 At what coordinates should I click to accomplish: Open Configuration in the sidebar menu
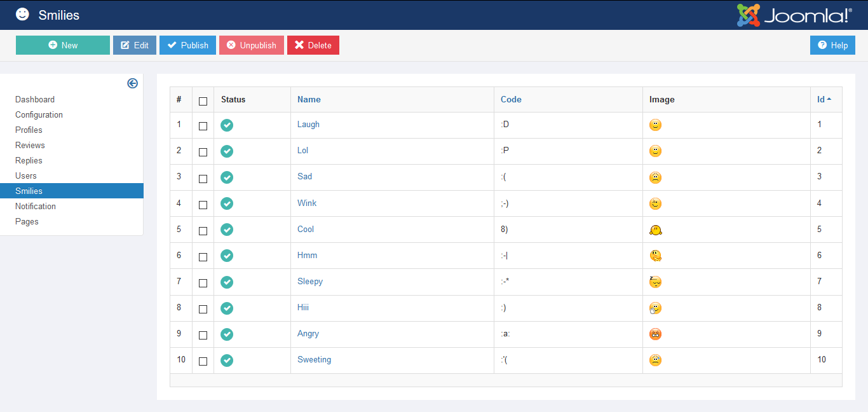pyautogui.click(x=39, y=114)
